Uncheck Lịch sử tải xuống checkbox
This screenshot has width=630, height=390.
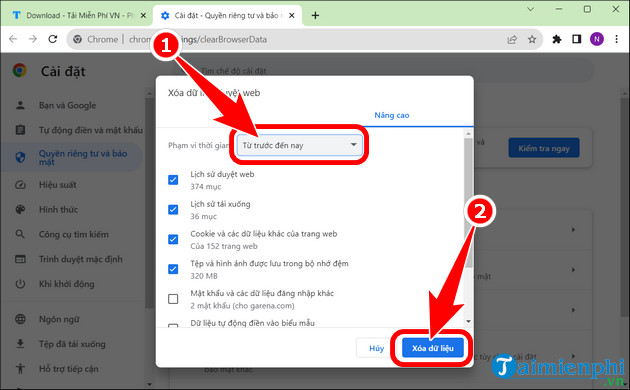pyautogui.click(x=173, y=209)
